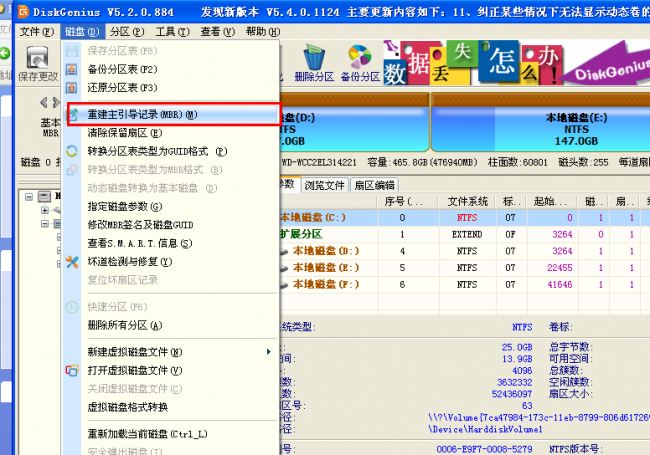Screen dimensions: 650x455
Task: Click the 文件系统 column header
Action: pos(468,201)
